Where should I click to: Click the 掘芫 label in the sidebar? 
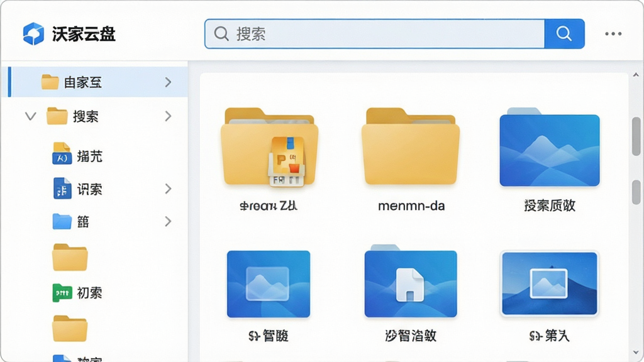(x=89, y=156)
